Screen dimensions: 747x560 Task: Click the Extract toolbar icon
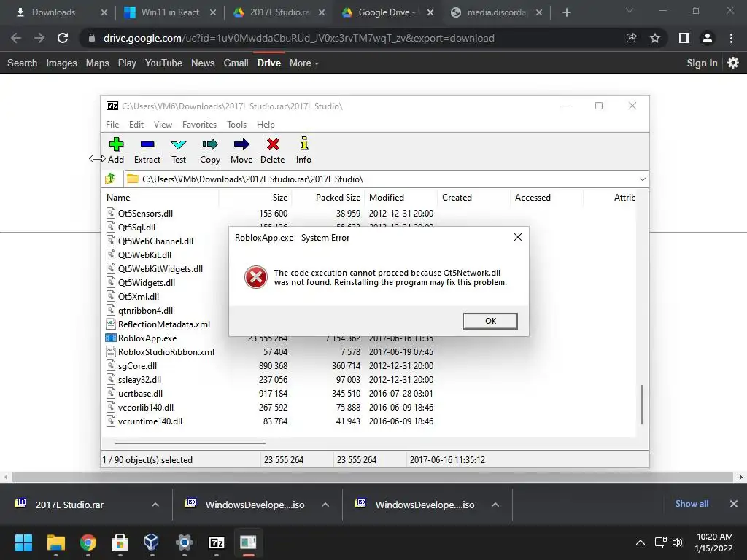pos(147,144)
